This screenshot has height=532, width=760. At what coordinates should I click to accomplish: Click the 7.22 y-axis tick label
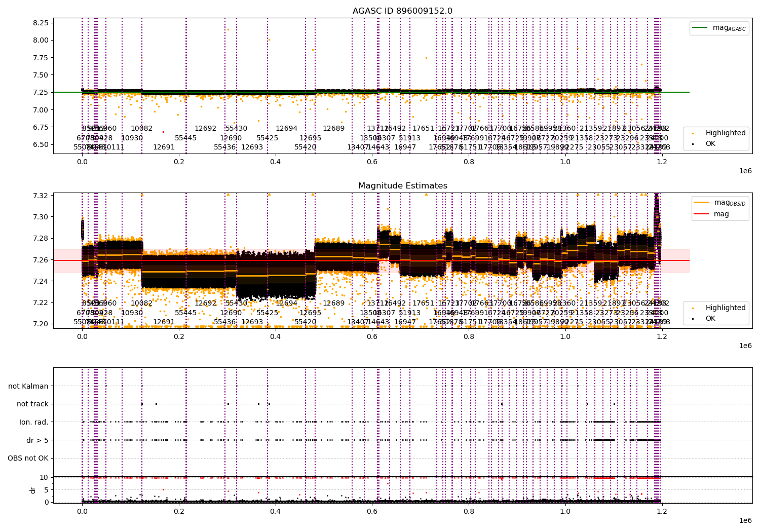click(41, 302)
